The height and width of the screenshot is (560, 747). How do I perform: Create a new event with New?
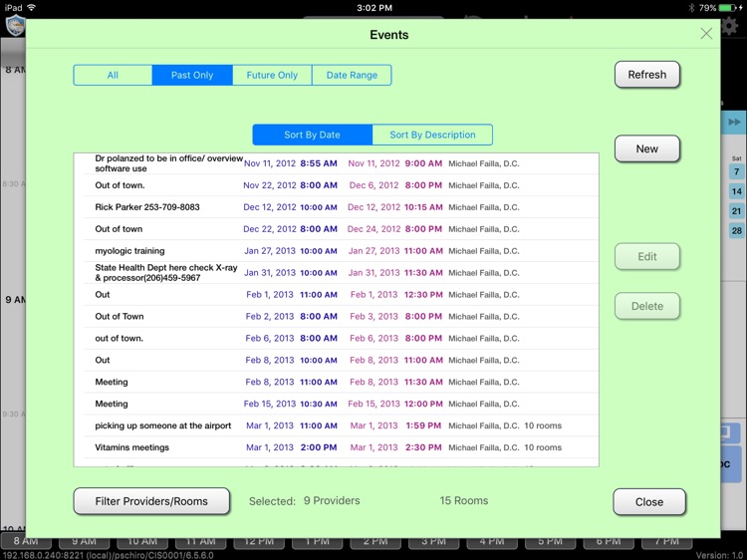(647, 149)
